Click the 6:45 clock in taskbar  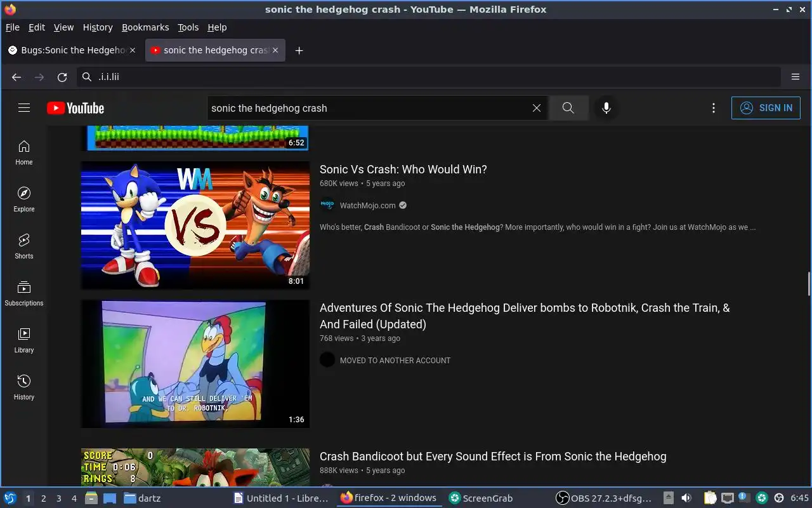(x=799, y=498)
